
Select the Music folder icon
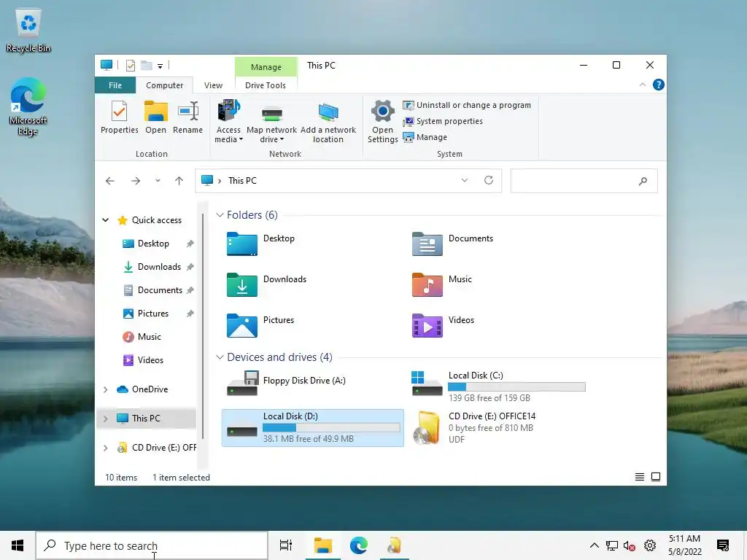(427, 285)
